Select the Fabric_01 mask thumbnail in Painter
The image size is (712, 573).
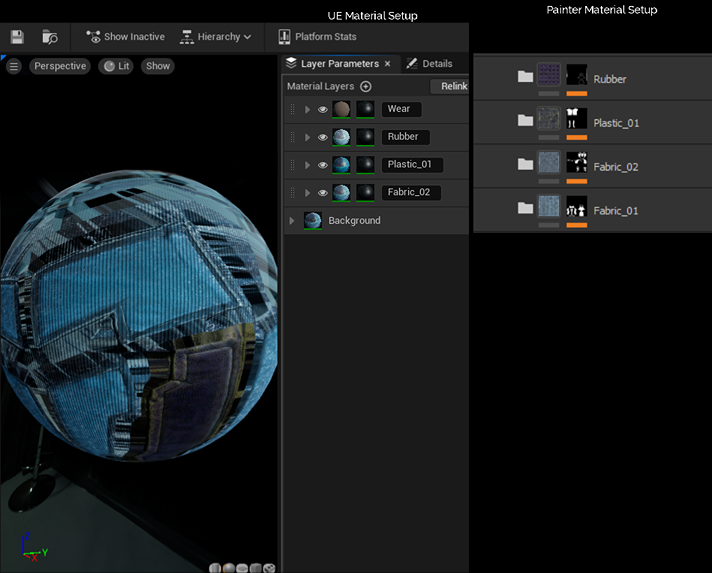click(576, 207)
